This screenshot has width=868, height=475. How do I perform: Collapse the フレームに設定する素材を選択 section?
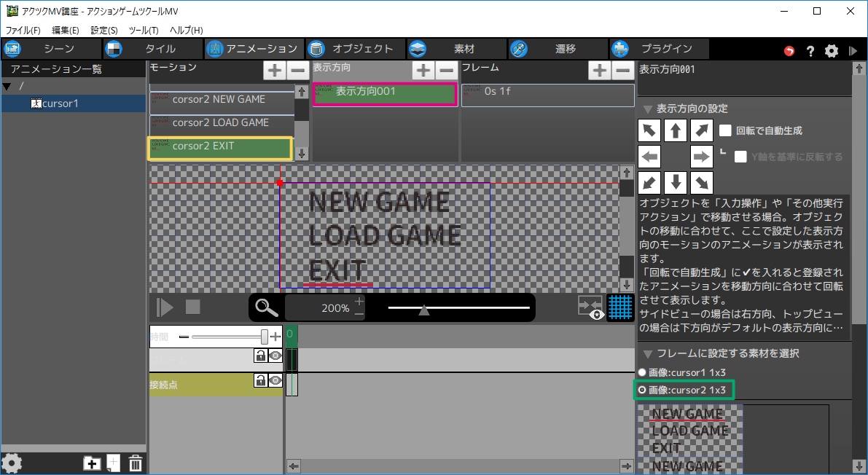647,353
